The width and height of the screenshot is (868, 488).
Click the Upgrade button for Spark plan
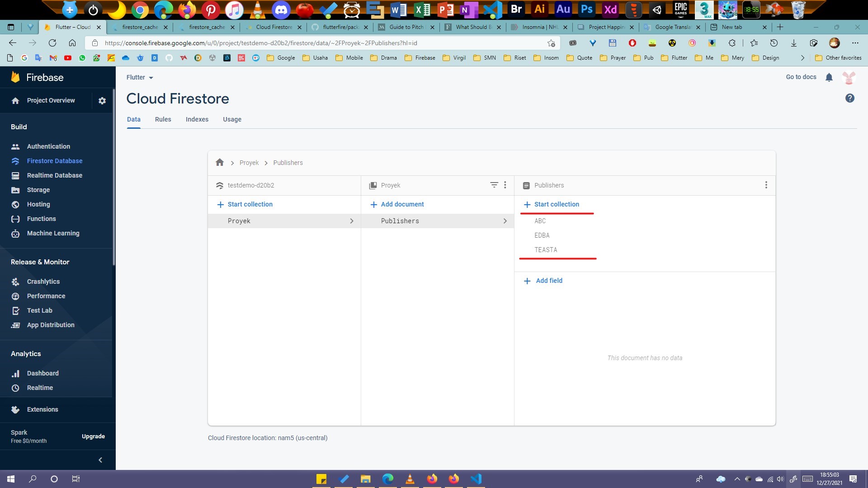93,436
